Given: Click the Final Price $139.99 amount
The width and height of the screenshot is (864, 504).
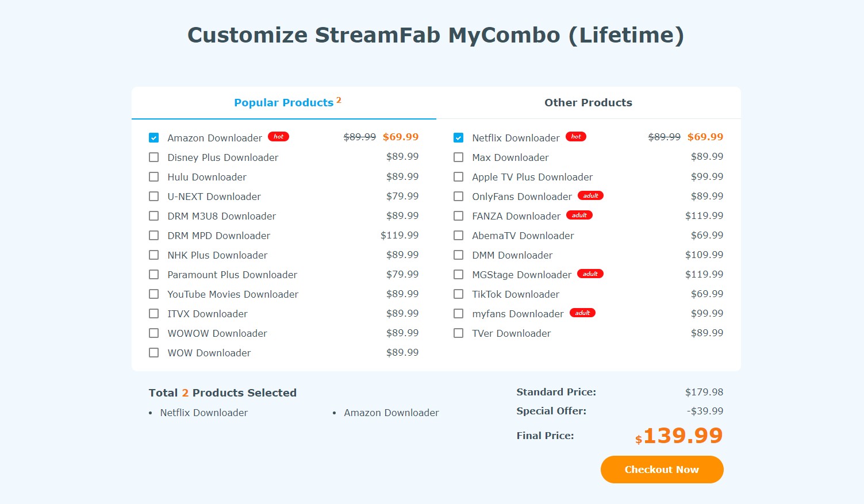Looking at the screenshot, I should tap(679, 436).
